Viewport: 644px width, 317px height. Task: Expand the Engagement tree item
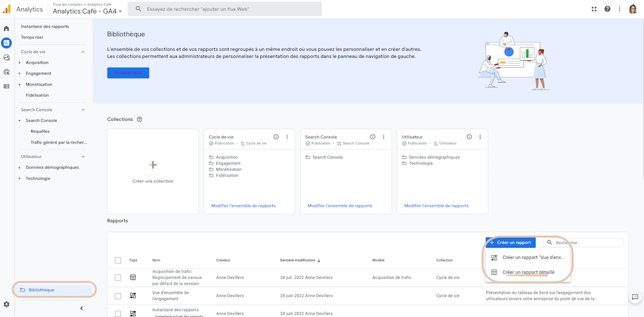[19, 73]
